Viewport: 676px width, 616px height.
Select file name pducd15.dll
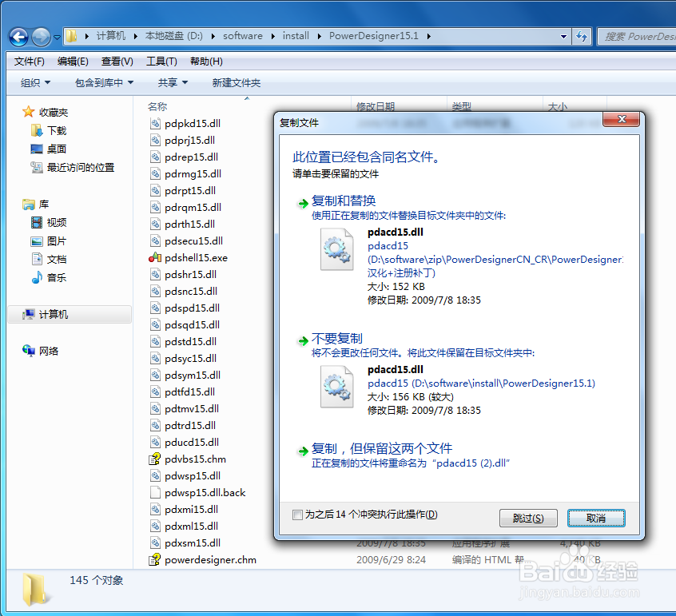tap(192, 443)
